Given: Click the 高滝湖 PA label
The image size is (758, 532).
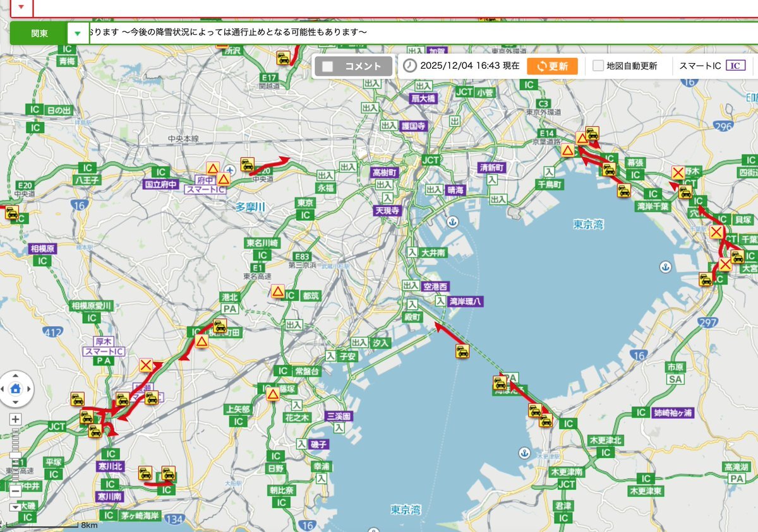Looking at the screenshot, I should 737,467.
